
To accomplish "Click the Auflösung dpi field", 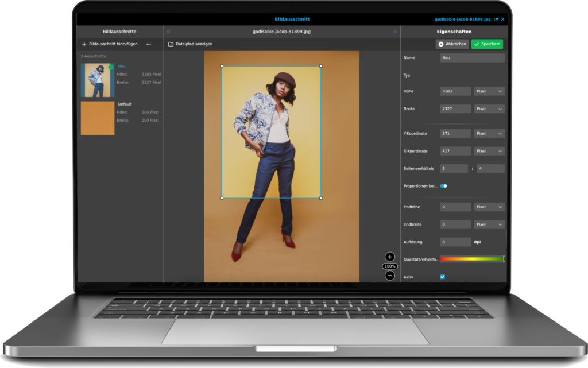I will tap(455, 242).
